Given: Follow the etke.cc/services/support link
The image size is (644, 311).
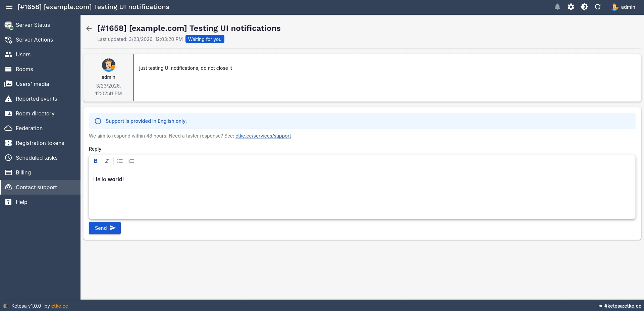Looking at the screenshot, I should (263, 136).
